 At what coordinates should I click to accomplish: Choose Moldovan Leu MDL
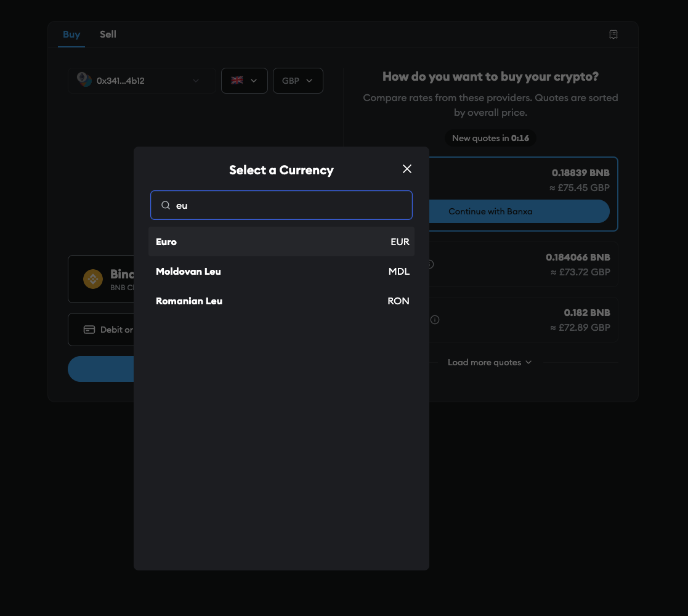point(281,271)
